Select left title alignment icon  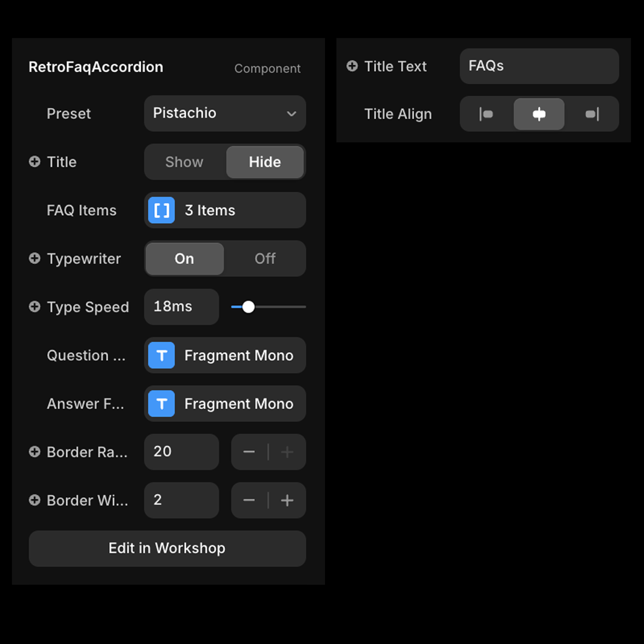coord(486,114)
